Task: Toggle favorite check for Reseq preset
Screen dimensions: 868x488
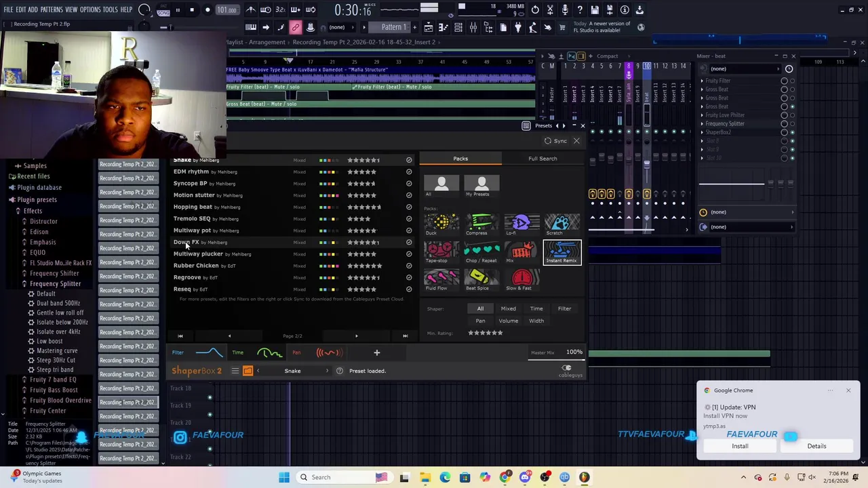Action: pyautogui.click(x=409, y=289)
